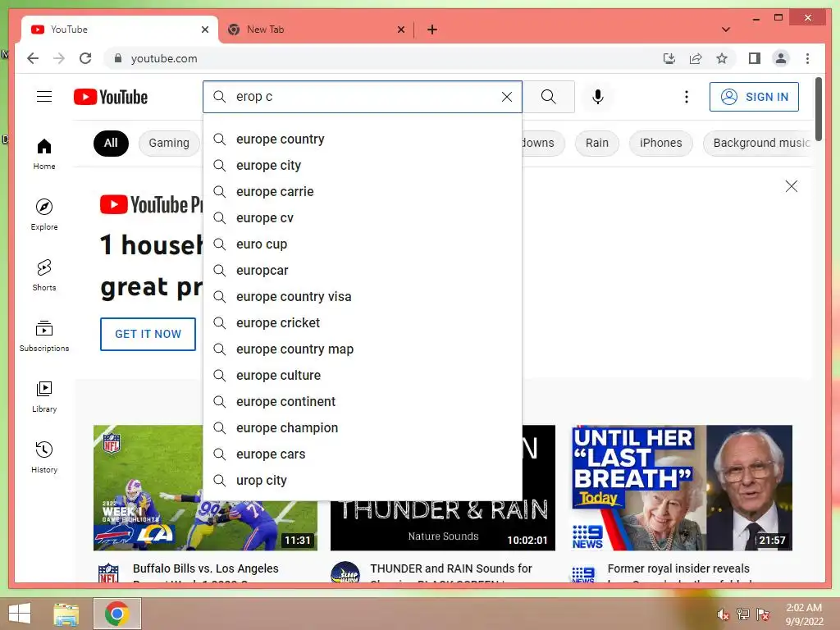Screen dimensions: 840x630
Task: Search with your voice microphone
Action: click(598, 97)
